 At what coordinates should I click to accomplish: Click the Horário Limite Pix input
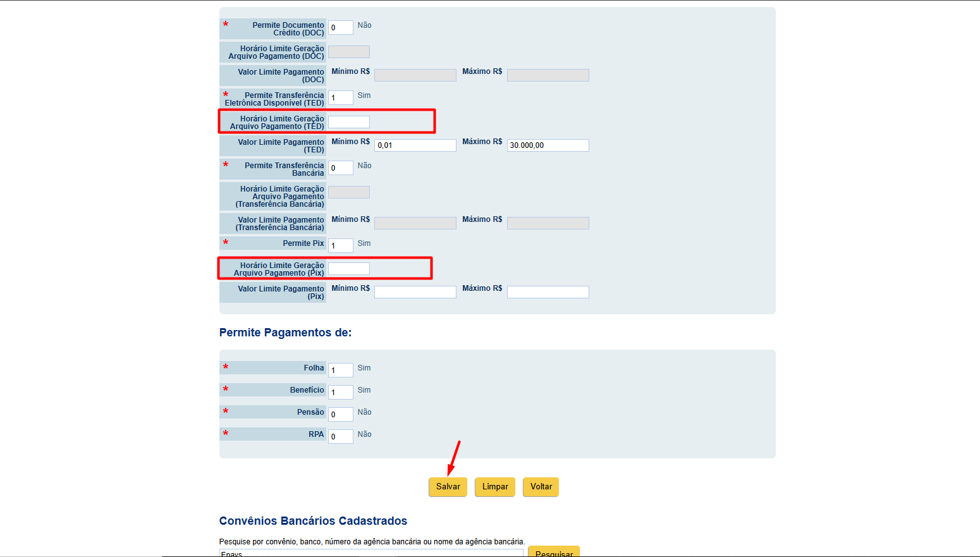(349, 269)
